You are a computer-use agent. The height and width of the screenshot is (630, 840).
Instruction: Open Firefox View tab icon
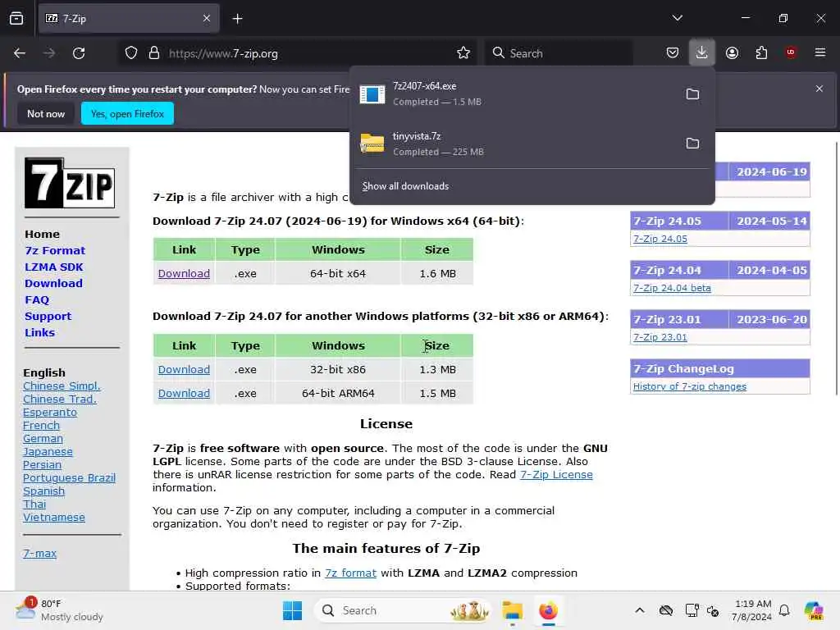click(16, 19)
